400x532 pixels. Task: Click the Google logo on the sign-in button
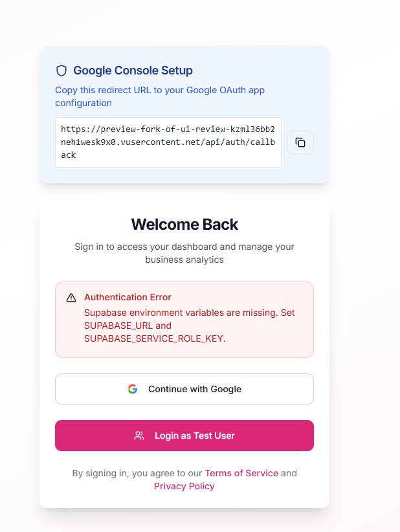coord(133,389)
